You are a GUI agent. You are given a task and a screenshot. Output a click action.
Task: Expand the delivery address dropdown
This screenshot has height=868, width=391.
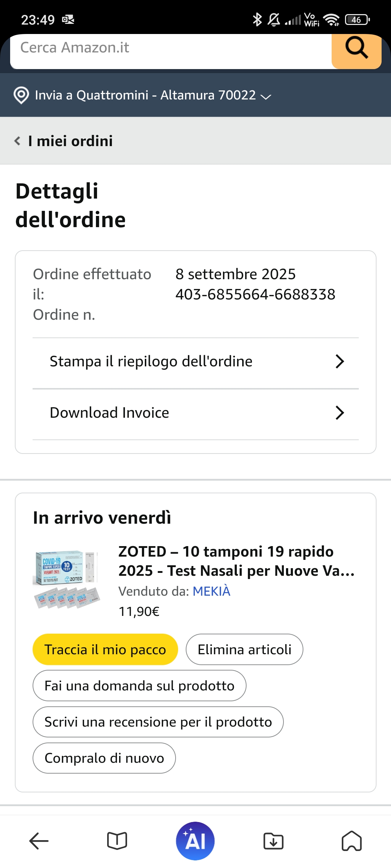[x=266, y=96]
